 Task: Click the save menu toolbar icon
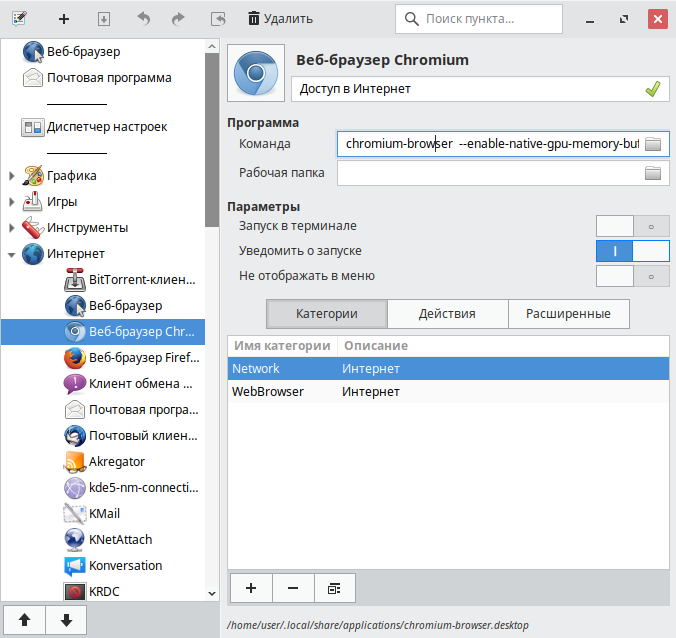[x=104, y=19]
